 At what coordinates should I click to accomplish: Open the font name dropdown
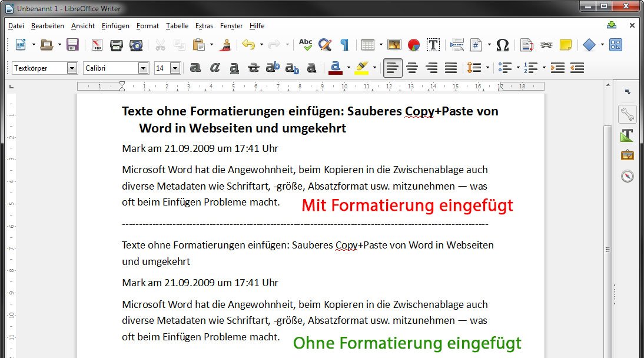coord(144,68)
